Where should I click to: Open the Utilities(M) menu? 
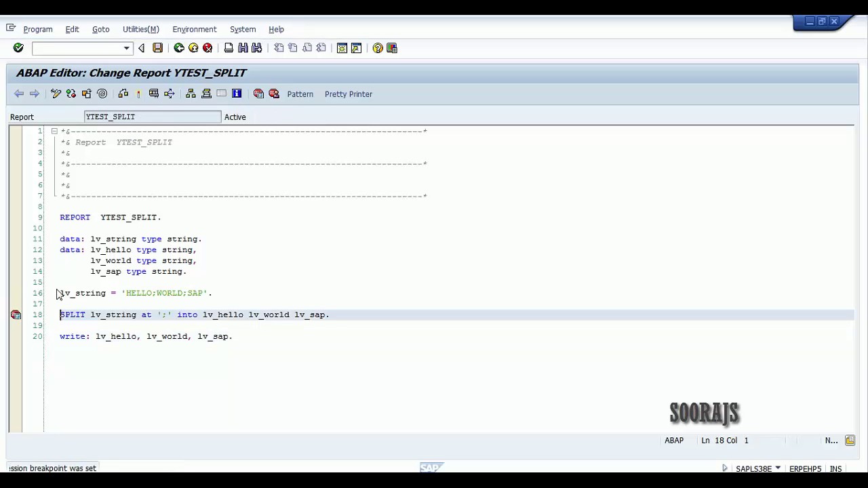(x=140, y=29)
